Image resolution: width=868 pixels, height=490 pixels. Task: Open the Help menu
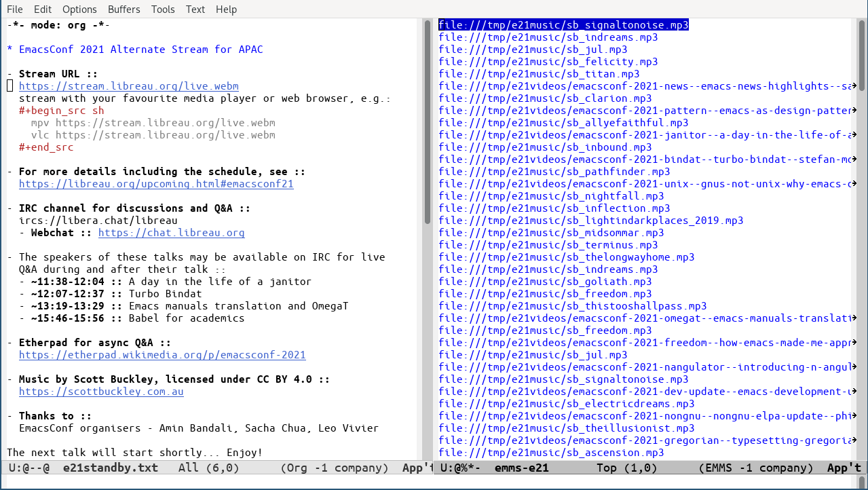[x=226, y=10]
